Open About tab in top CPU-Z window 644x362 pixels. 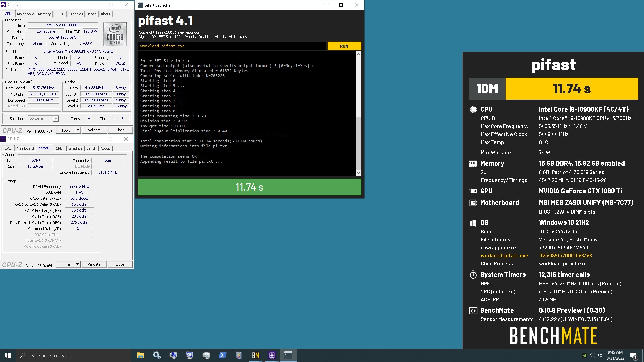pyautogui.click(x=106, y=14)
